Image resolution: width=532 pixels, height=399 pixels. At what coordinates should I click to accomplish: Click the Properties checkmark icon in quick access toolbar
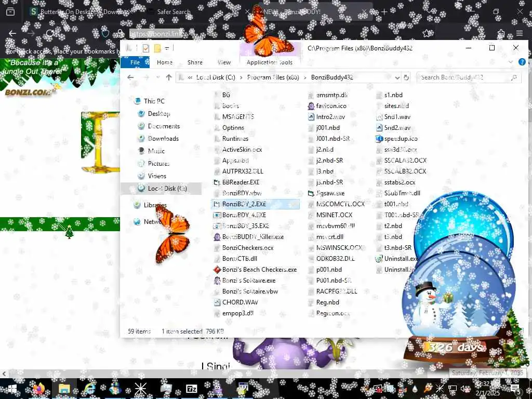(x=146, y=48)
